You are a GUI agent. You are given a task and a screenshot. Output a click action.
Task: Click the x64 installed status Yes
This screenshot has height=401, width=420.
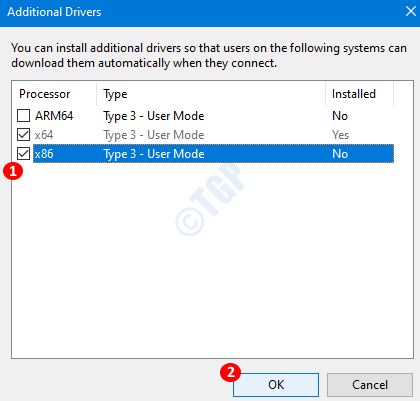[340, 135]
